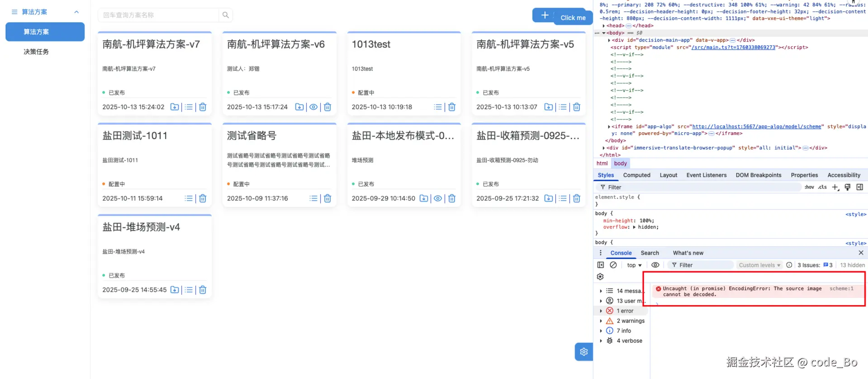The image size is (868, 379).
Task: Toggle .cls element classes panel
Action: tap(822, 187)
